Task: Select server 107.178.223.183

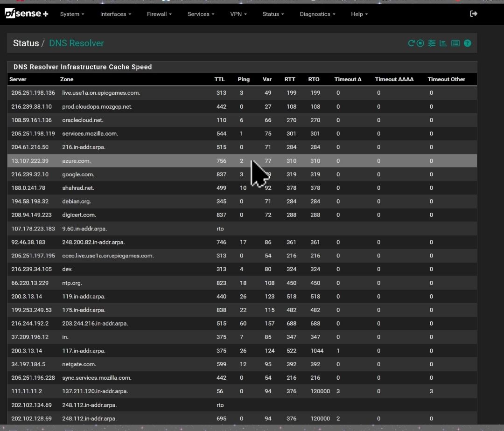Action: pos(33,229)
